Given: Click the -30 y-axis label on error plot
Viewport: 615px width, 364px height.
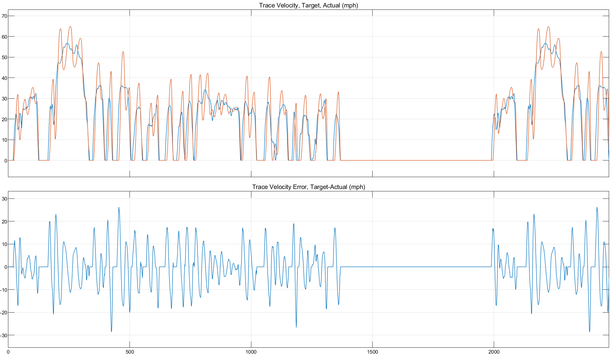Looking at the screenshot, I should 4,335.
